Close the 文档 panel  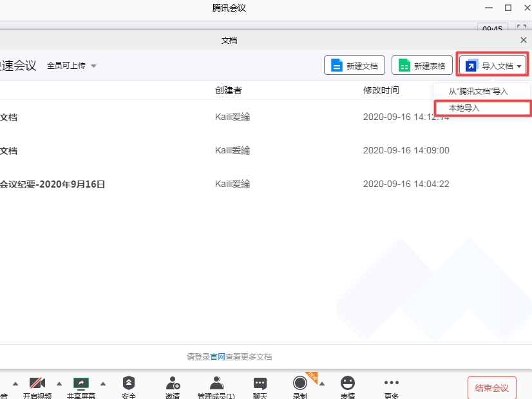[x=523, y=40]
